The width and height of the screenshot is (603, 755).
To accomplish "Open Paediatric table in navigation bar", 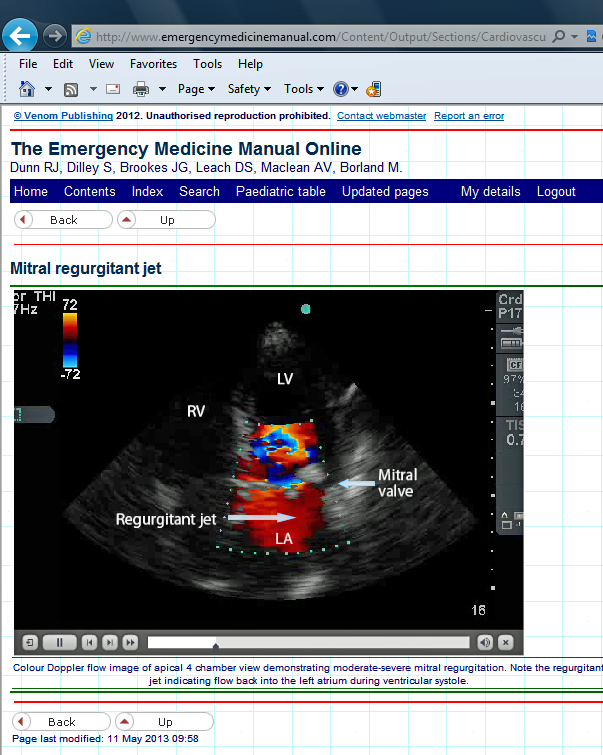I will point(281,191).
